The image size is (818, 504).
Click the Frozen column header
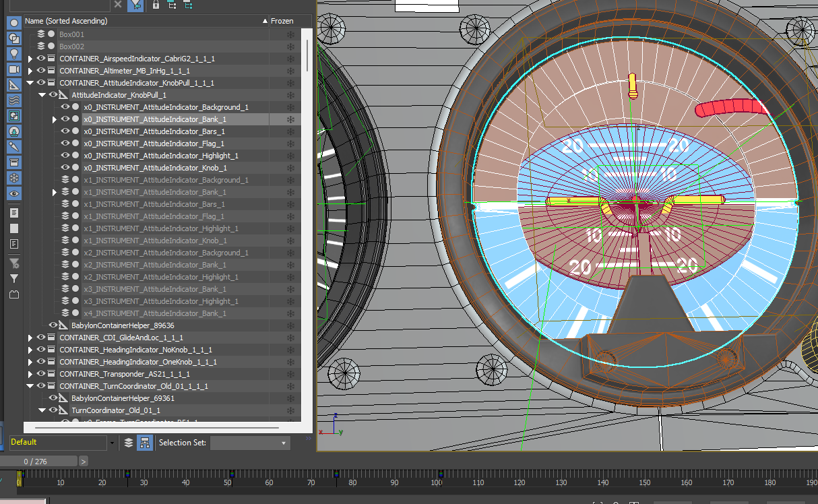(x=282, y=21)
